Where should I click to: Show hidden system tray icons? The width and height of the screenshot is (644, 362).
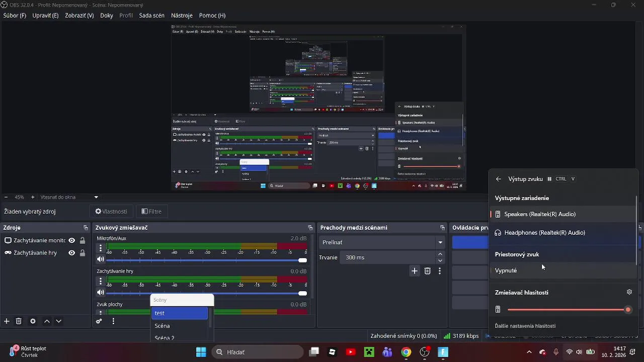coord(529,352)
